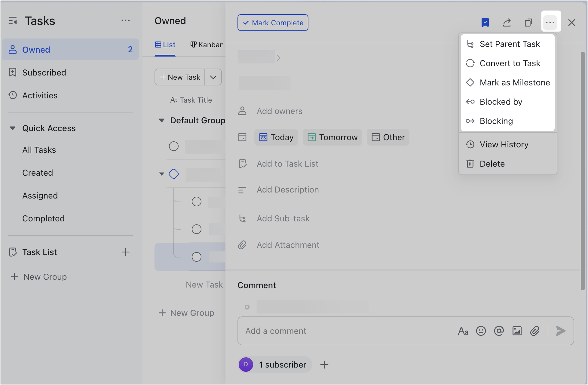
Task: Click the blue bookmark subscribe icon
Action: pyautogui.click(x=485, y=23)
